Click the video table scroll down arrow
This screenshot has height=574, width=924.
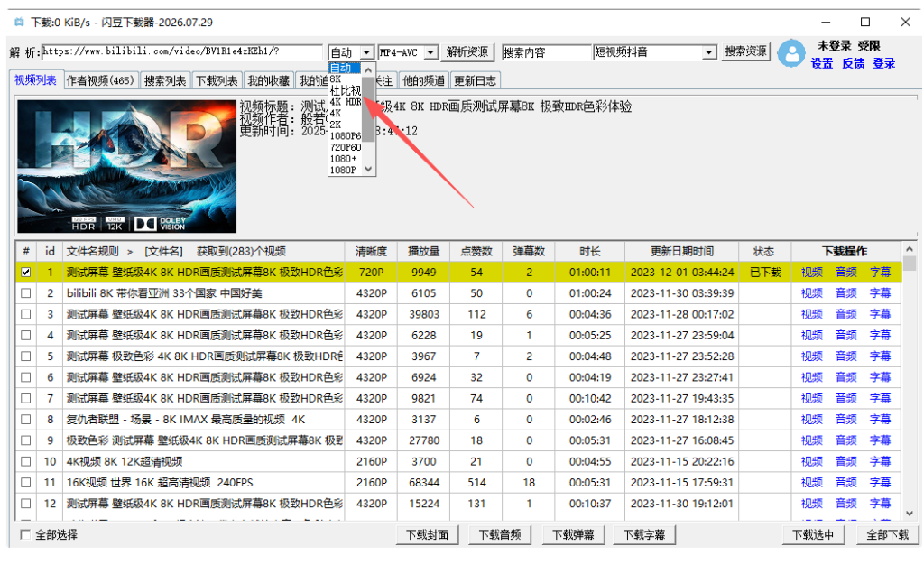coord(910,514)
